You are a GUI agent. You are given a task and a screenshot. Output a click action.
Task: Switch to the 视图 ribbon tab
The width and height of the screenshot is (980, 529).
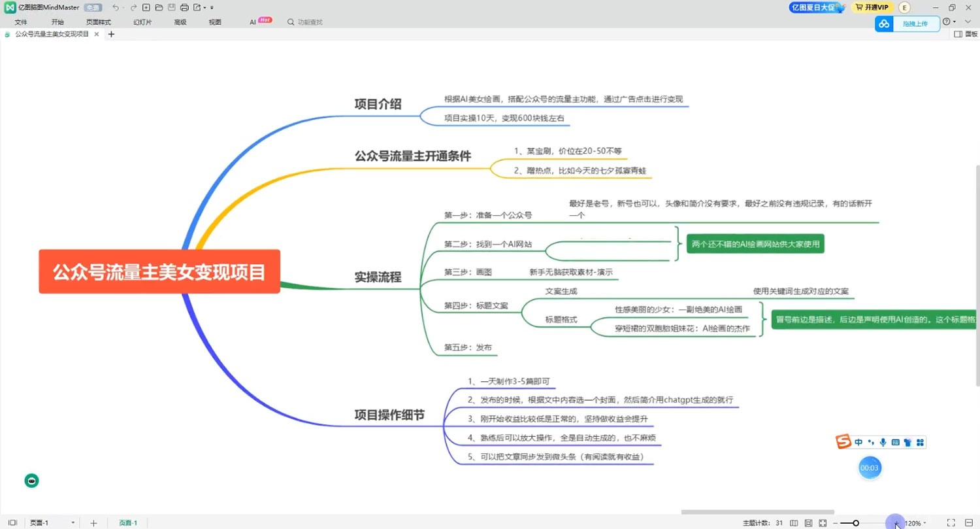[x=214, y=22]
